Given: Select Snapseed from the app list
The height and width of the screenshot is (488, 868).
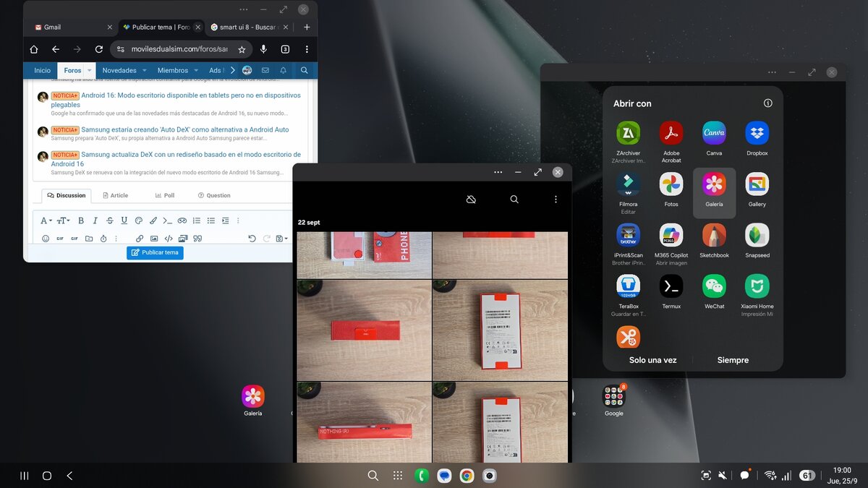Looking at the screenshot, I should click(757, 241).
